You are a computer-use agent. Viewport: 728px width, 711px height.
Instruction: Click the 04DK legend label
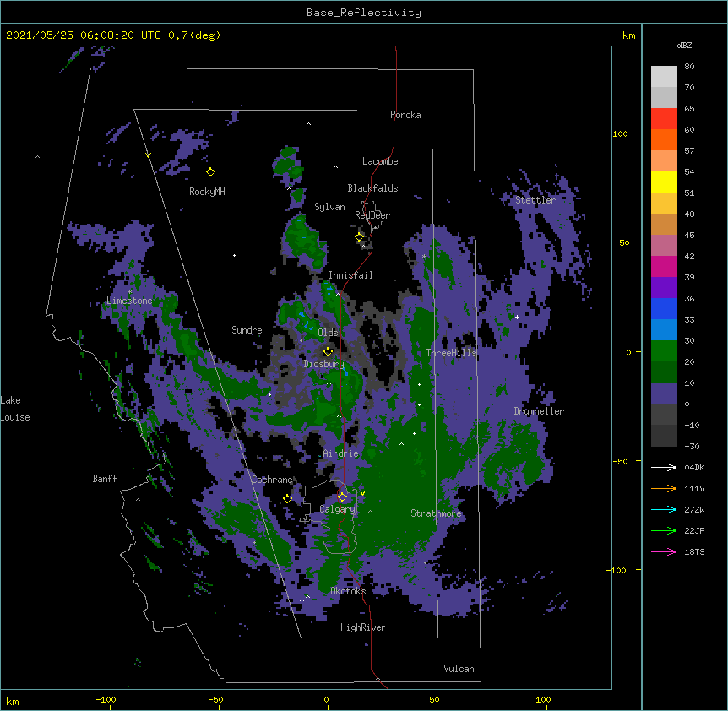[x=694, y=467]
